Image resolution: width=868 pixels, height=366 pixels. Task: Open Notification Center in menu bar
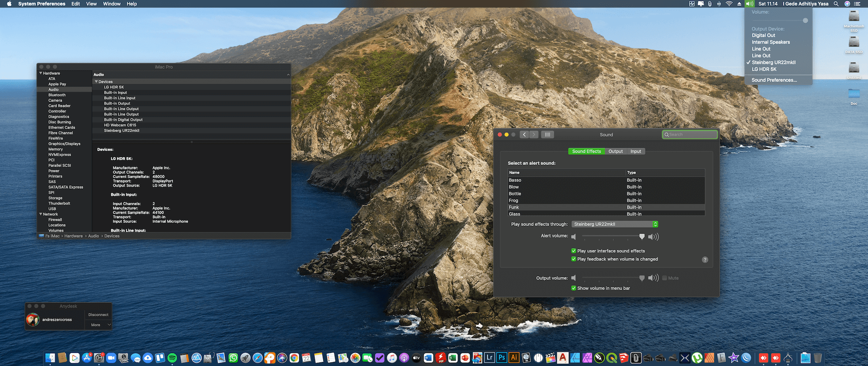point(857,4)
